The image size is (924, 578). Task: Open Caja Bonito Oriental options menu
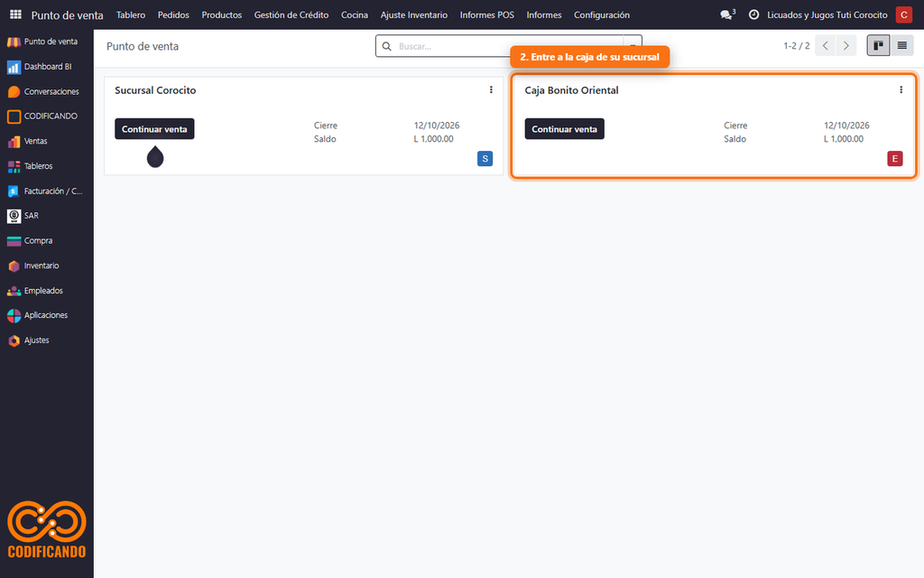(x=901, y=89)
